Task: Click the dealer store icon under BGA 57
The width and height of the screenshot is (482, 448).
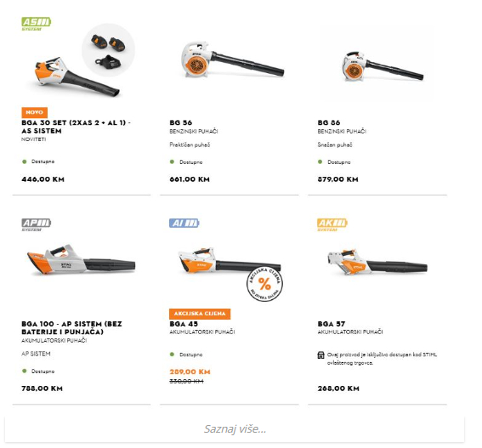Action: (320, 355)
